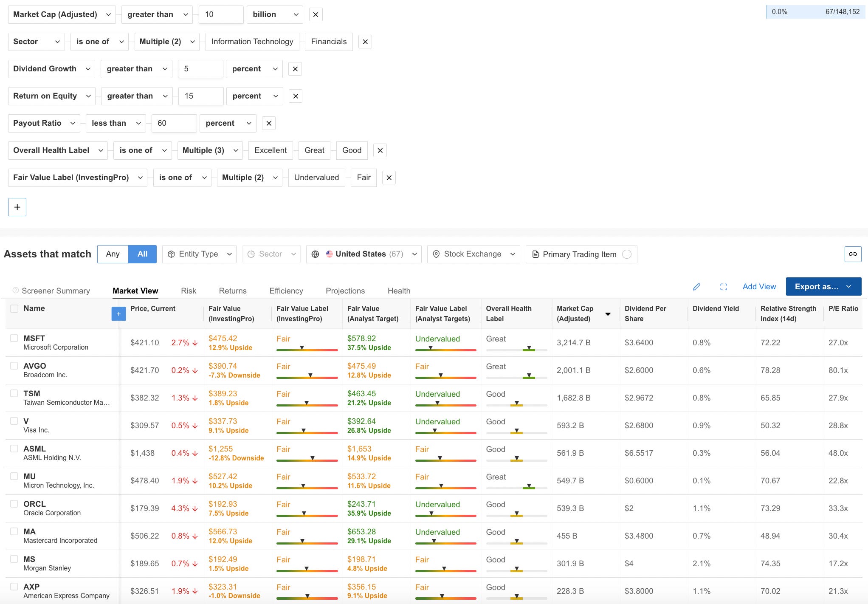868x604 pixels.
Task: Click the Undervalued tag in Fair Value filter
Action: [316, 178]
